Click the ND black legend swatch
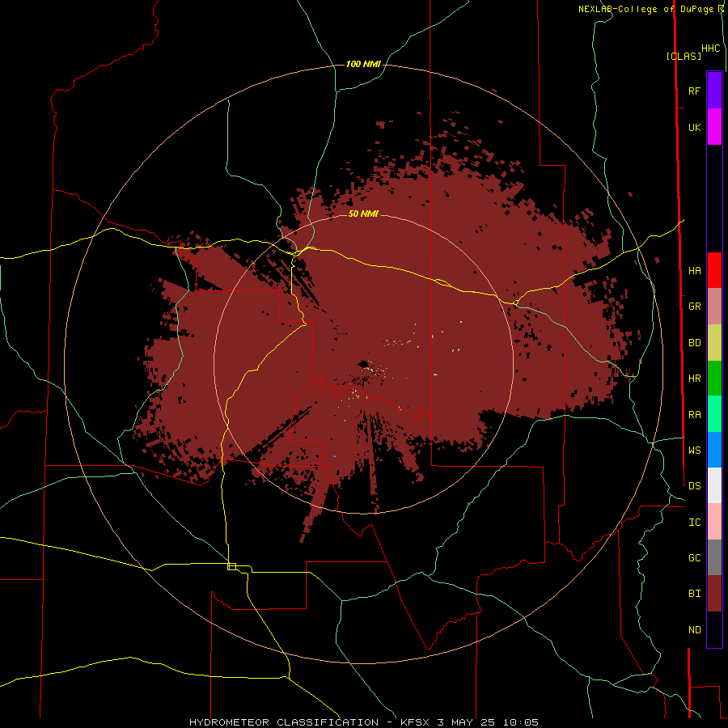728x728 pixels. pyautogui.click(x=714, y=629)
